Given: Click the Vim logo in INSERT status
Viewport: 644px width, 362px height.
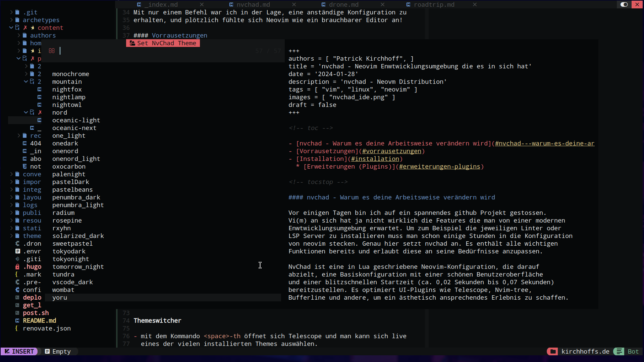Looking at the screenshot, I should tap(7, 351).
